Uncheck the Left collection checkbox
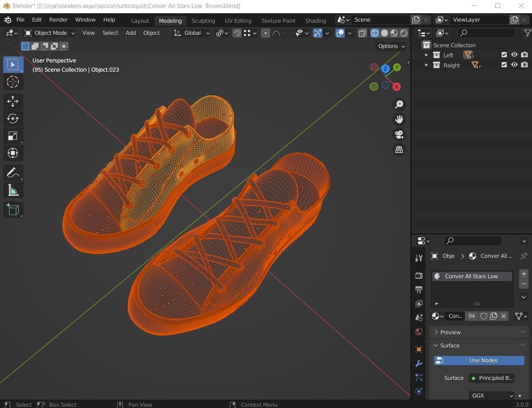The width and height of the screenshot is (532, 408). point(504,55)
